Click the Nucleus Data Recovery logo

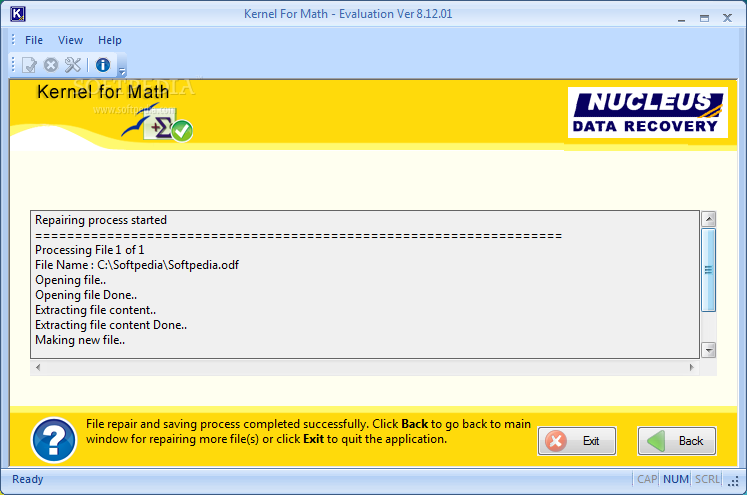648,112
